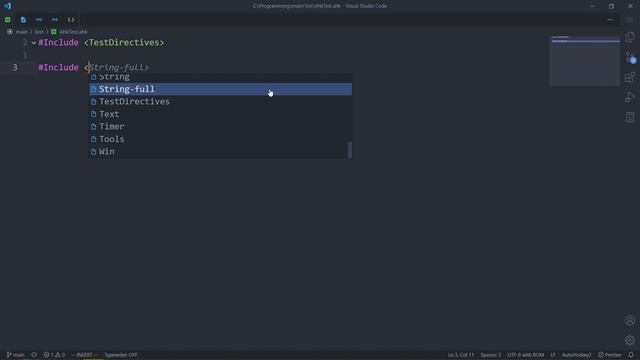Pick the TestDirectives suggestion
Image resolution: width=640 pixels, height=360 pixels.
[x=220, y=102]
